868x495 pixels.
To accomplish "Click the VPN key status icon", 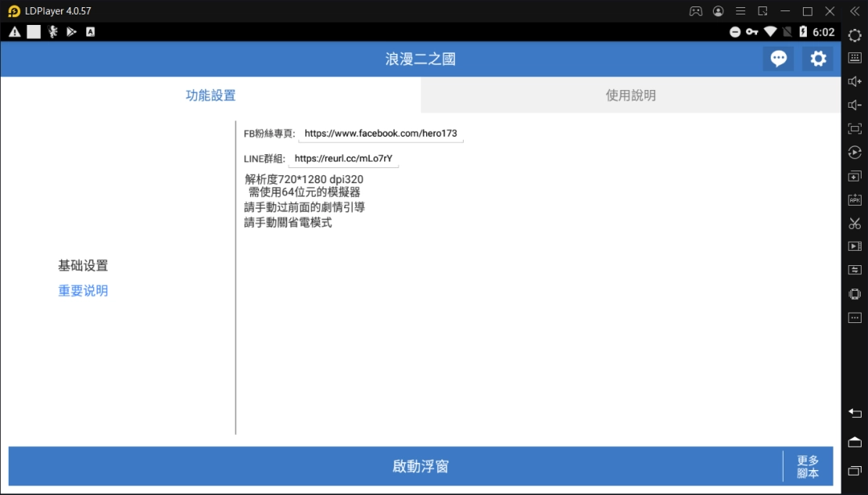I will (x=751, y=32).
